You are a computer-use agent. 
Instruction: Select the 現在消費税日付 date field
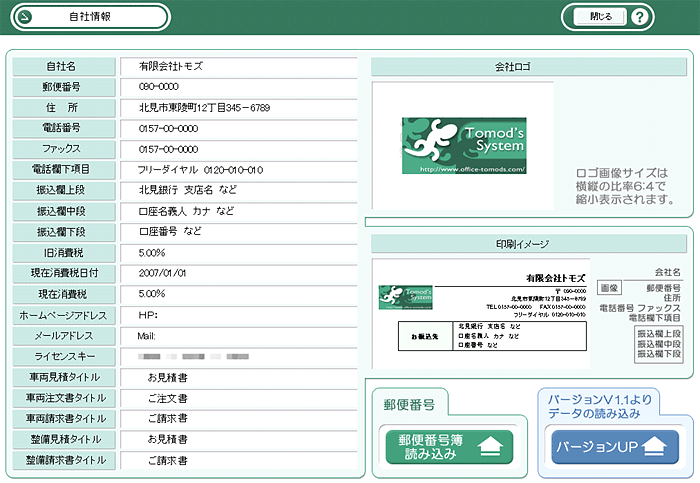pos(238,273)
